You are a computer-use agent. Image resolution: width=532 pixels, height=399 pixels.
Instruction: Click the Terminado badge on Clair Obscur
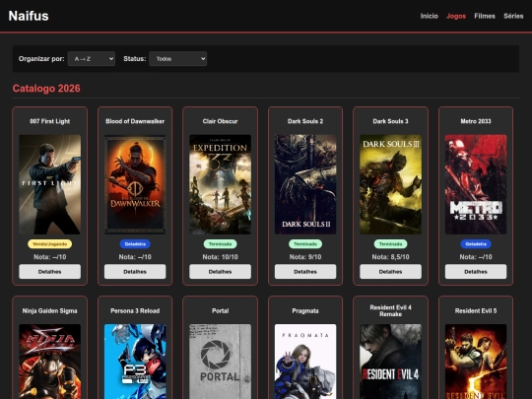(221, 244)
